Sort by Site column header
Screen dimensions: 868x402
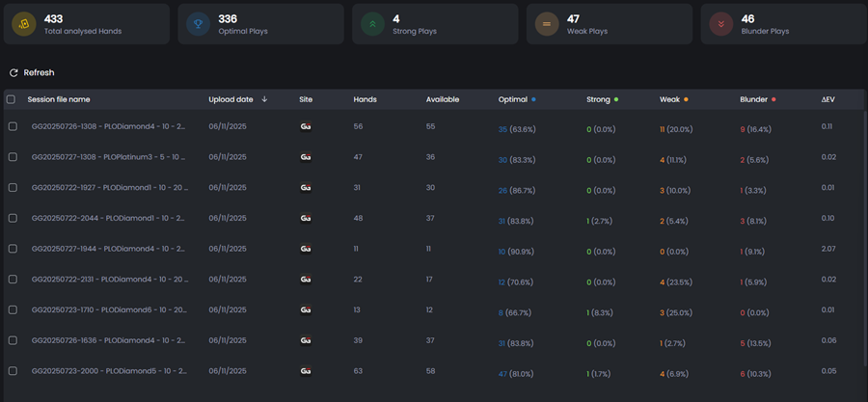click(306, 99)
